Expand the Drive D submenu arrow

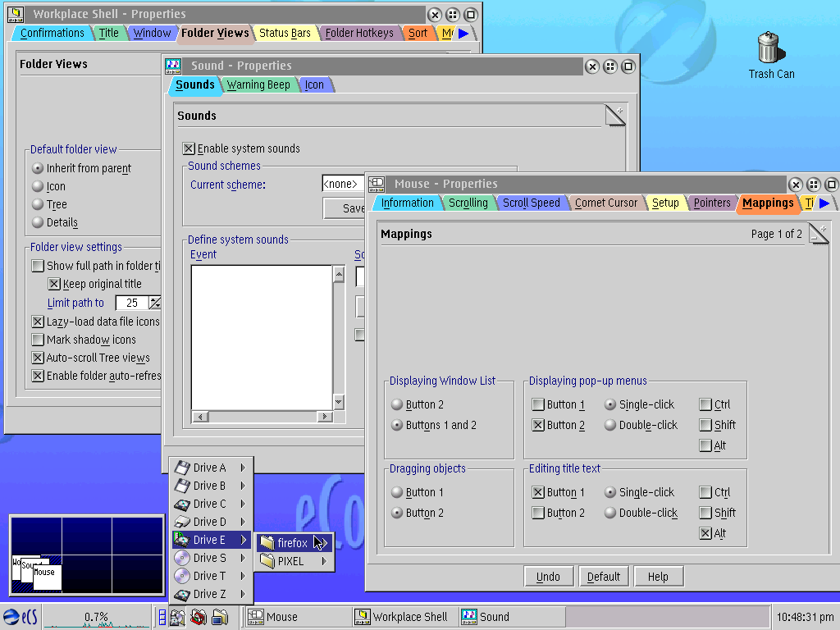point(243,522)
